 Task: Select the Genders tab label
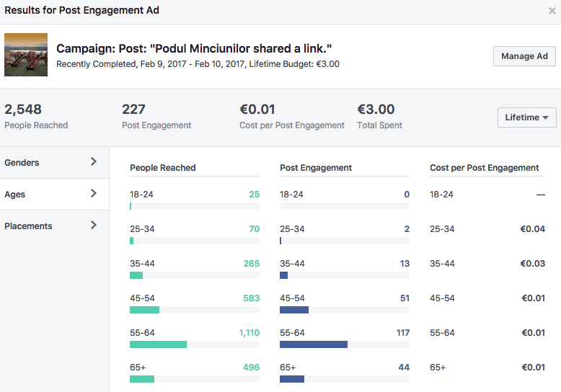click(x=22, y=163)
